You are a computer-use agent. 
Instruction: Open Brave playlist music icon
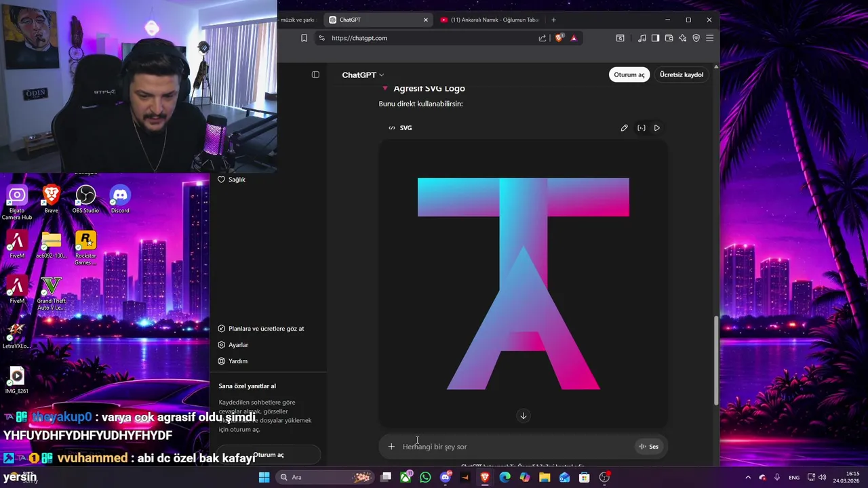[642, 38]
